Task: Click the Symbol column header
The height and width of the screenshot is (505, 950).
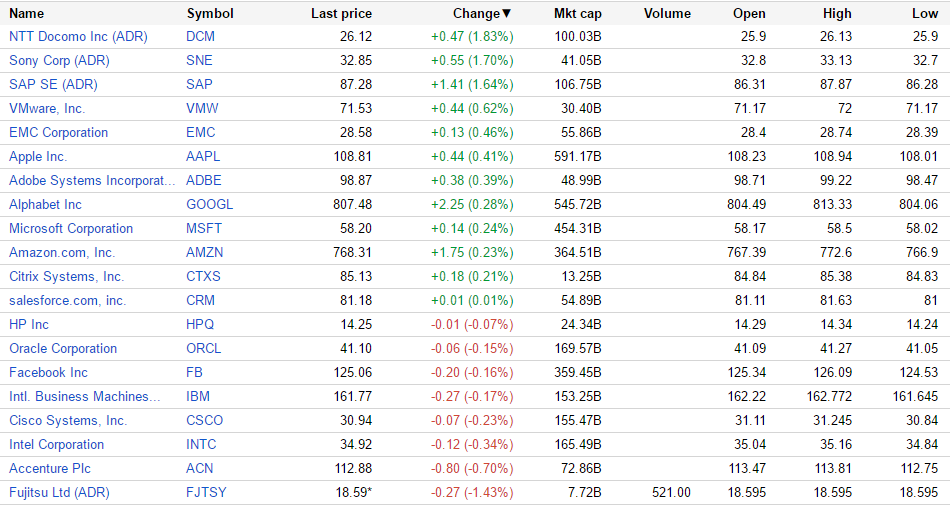Action: [x=210, y=14]
